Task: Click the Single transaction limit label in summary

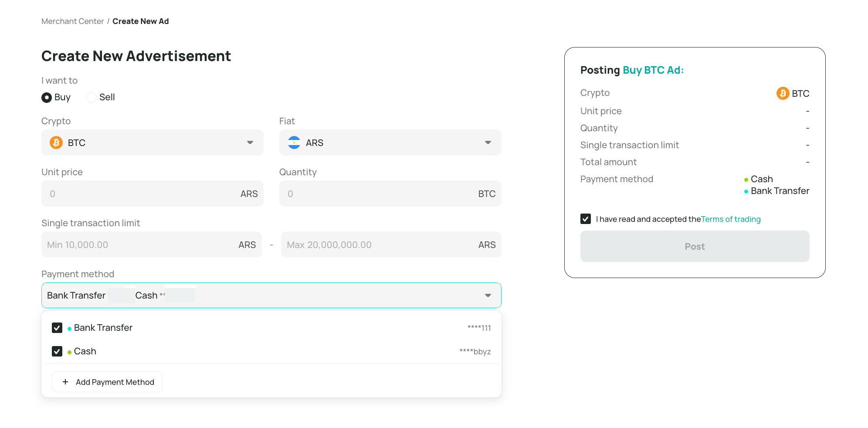Action: [x=630, y=145]
